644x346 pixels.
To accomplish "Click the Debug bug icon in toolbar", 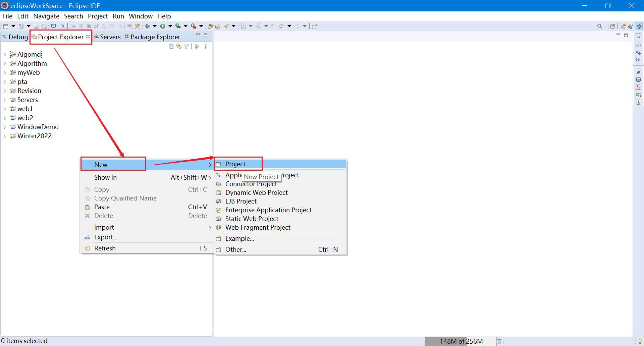I will [x=147, y=26].
